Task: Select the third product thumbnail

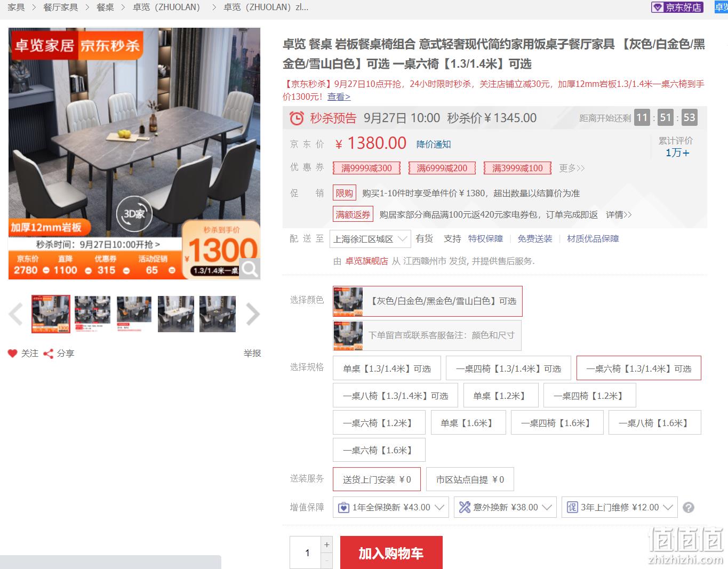Action: tap(134, 314)
